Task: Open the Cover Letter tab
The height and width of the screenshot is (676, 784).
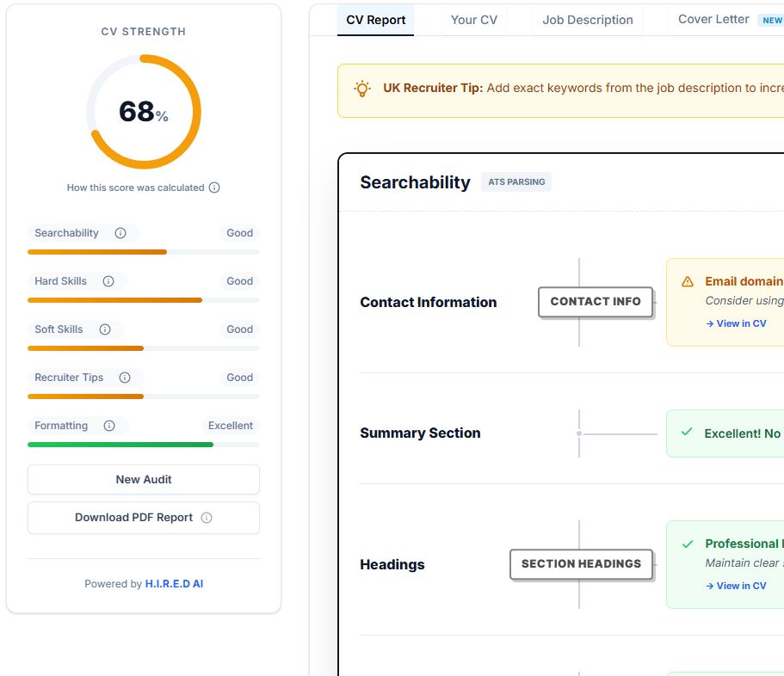Action: pyautogui.click(x=713, y=20)
